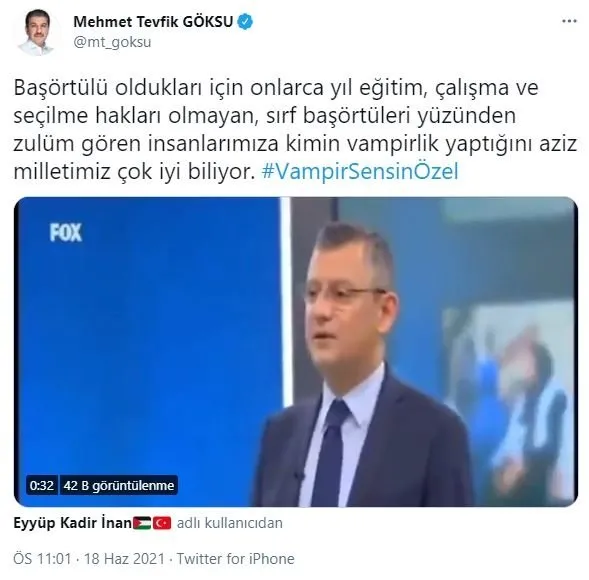Open the ÖS 11:01 timestamp link
Viewport: 589px width, 580px height.
(x=42, y=559)
